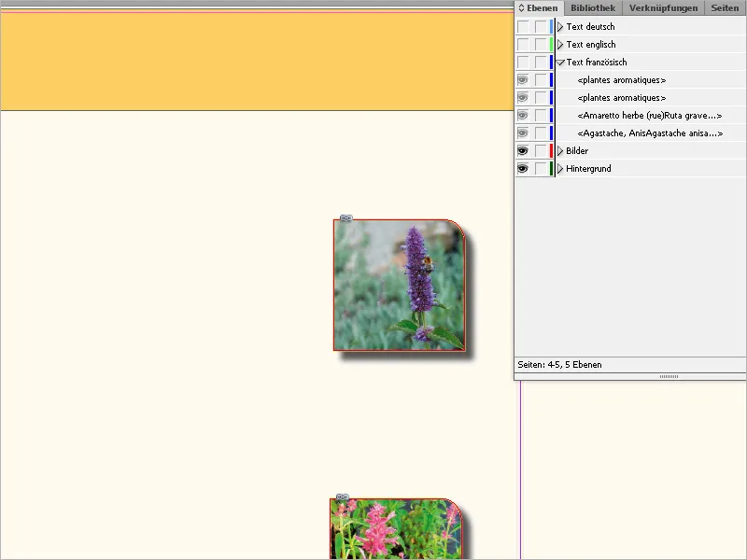Click the green swatch of Text englisch
747x560 pixels.
point(551,44)
